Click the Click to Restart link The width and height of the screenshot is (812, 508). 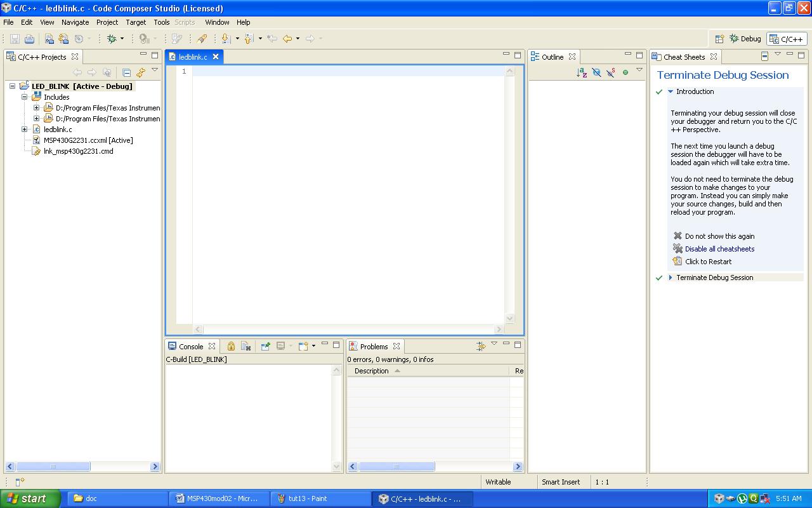[x=708, y=262]
